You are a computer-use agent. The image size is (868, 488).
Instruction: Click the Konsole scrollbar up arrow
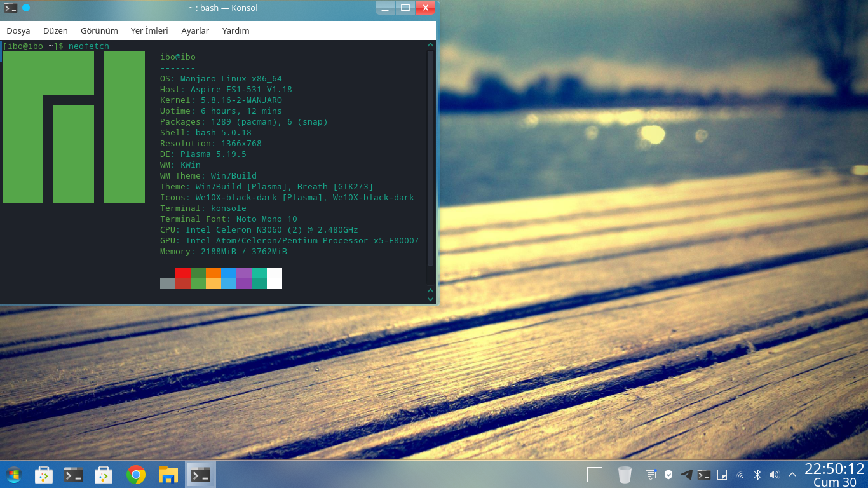(x=431, y=45)
